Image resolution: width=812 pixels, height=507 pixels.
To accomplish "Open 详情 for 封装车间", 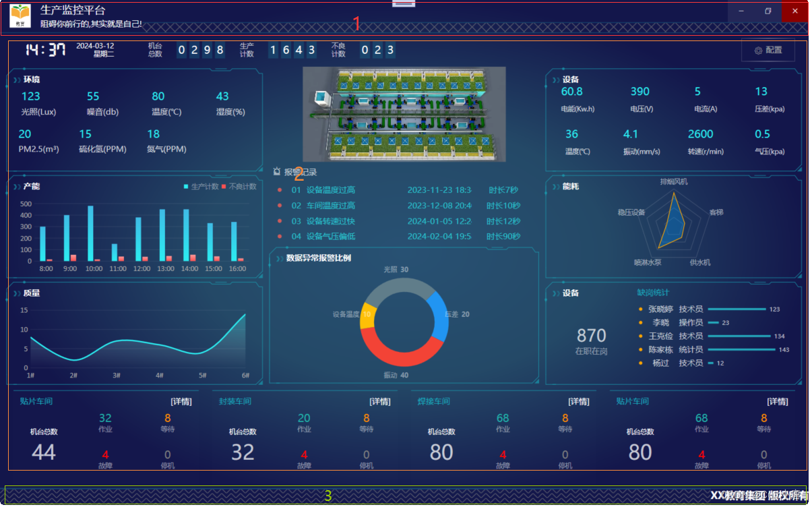I will coord(380,402).
